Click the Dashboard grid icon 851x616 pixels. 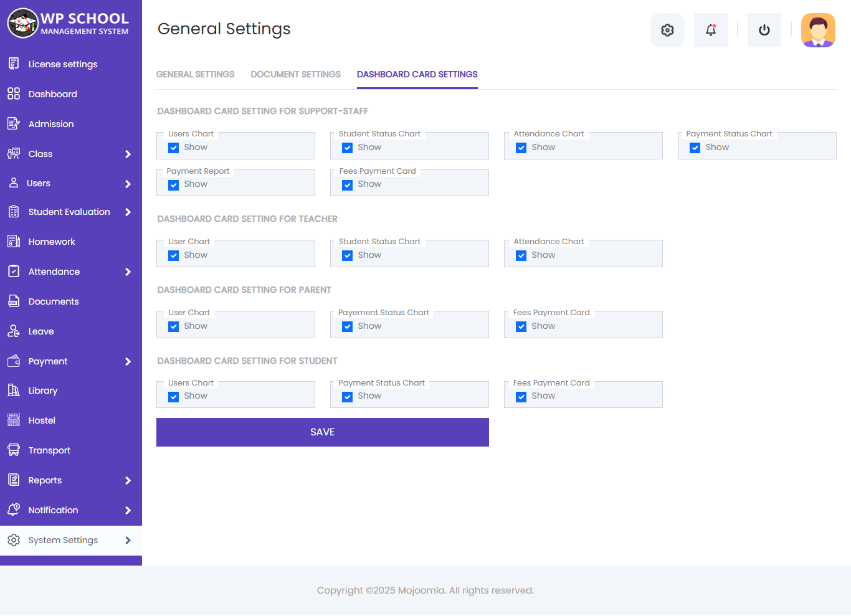[14, 93]
